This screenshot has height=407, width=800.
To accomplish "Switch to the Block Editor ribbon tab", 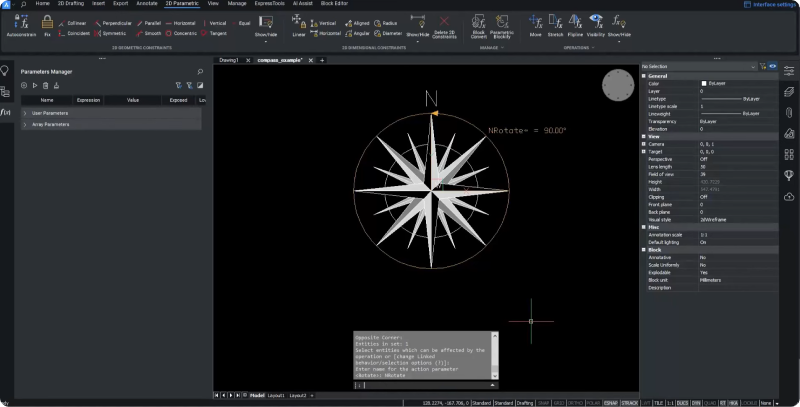I will pyautogui.click(x=334, y=4).
